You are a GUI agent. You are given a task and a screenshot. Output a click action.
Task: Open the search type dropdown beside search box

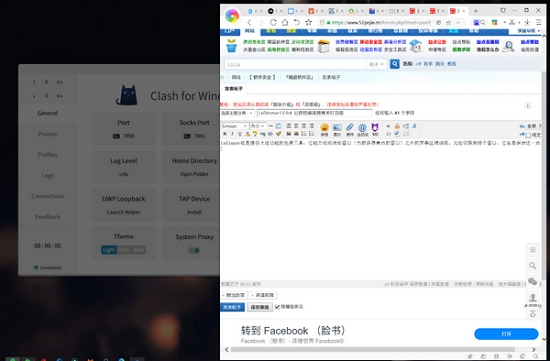click(x=376, y=65)
